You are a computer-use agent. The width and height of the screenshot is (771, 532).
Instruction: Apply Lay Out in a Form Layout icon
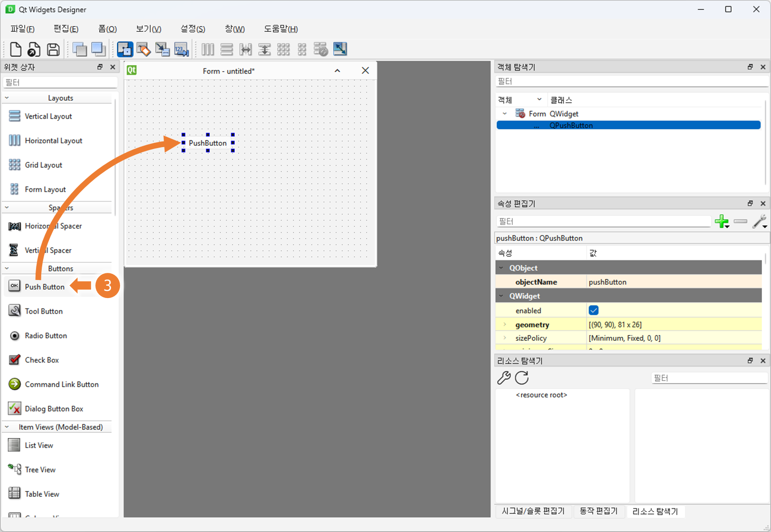point(302,49)
